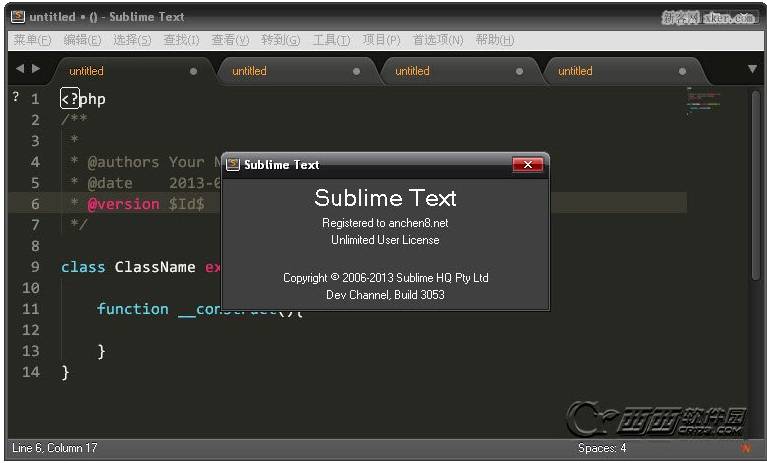The height and width of the screenshot is (463, 767).
Task: Click the unsaved dot on the fourth tab
Action: point(682,71)
